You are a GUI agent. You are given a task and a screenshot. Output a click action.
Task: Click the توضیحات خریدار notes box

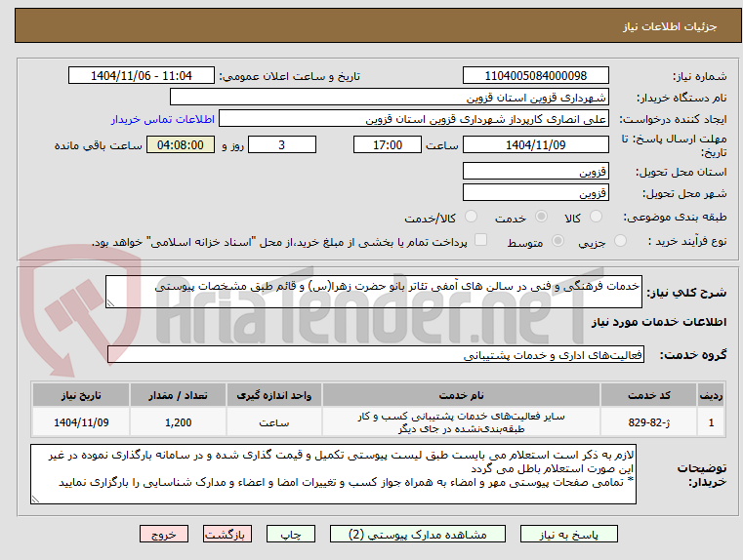pos(333,474)
